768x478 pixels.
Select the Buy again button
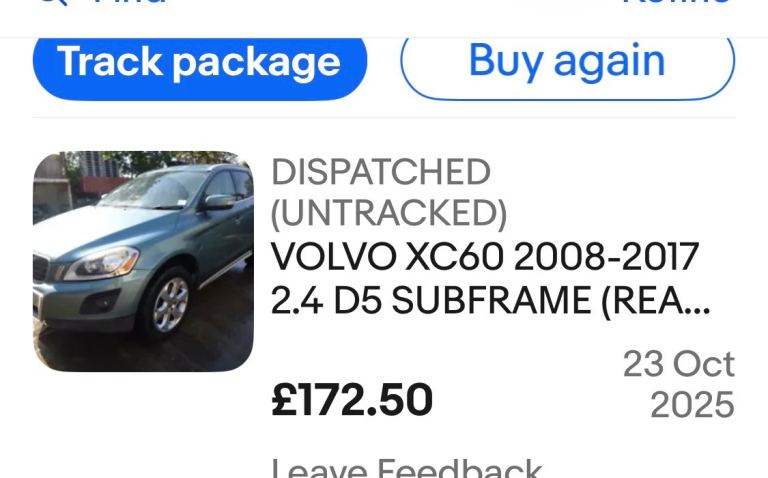(x=568, y=63)
